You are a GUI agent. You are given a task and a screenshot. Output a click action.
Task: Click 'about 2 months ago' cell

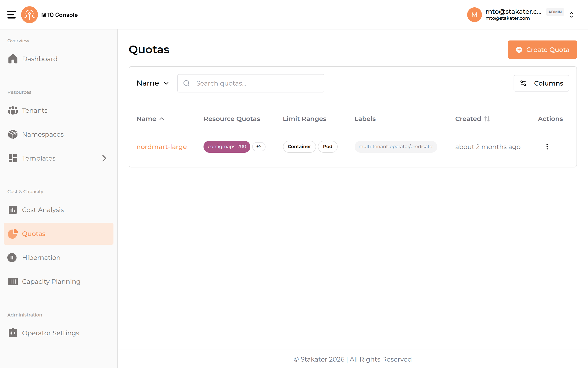tap(488, 147)
